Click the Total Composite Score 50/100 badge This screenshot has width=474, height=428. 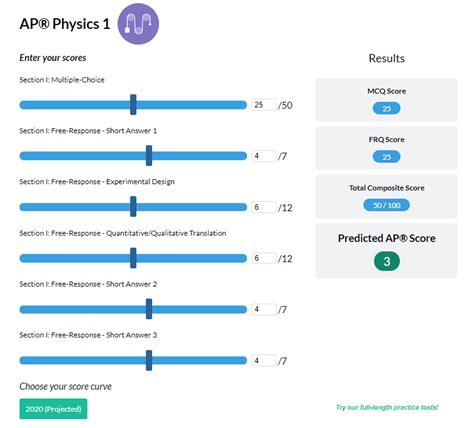pos(386,205)
